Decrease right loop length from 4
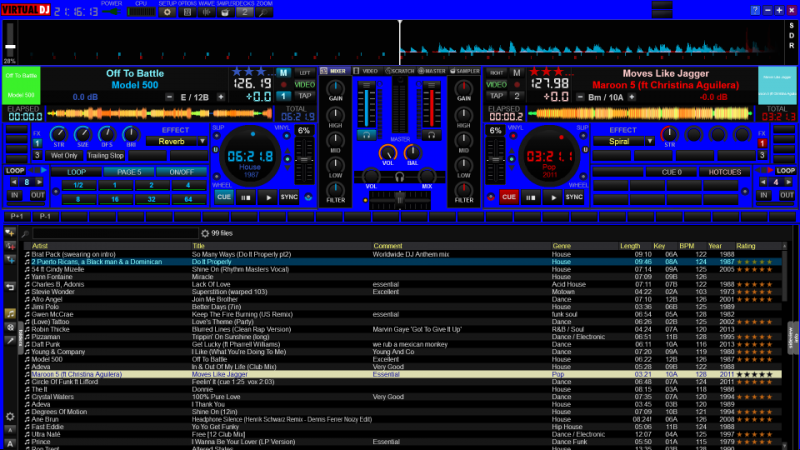Image resolution: width=800 pixels, height=450 pixels. (x=763, y=182)
